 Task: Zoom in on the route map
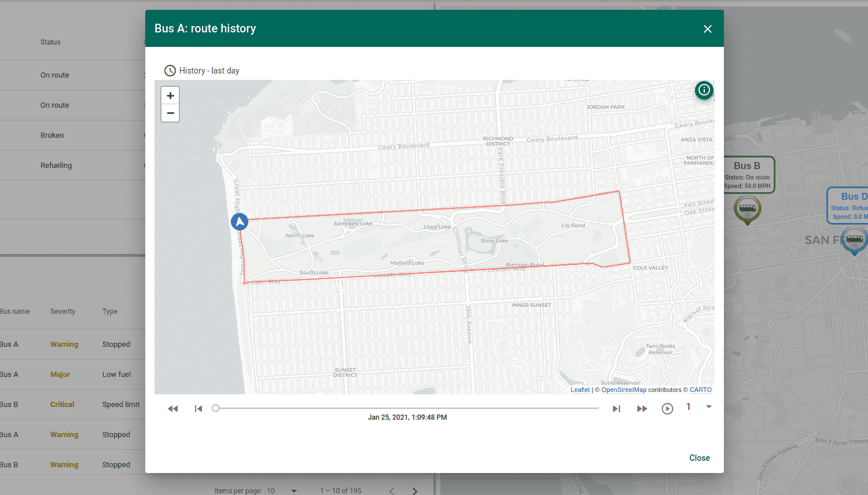tap(170, 95)
